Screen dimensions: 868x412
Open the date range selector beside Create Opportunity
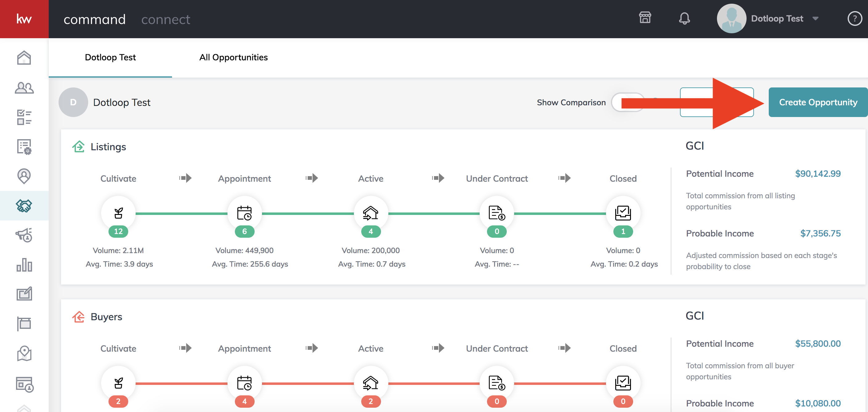click(x=717, y=102)
